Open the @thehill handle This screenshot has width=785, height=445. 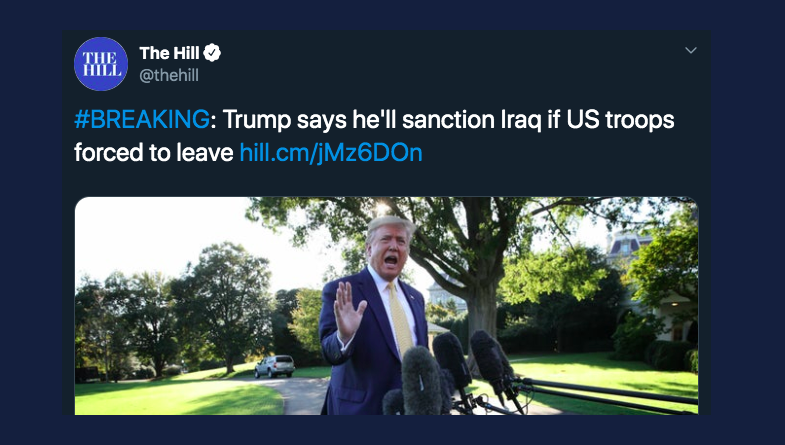click(x=169, y=75)
